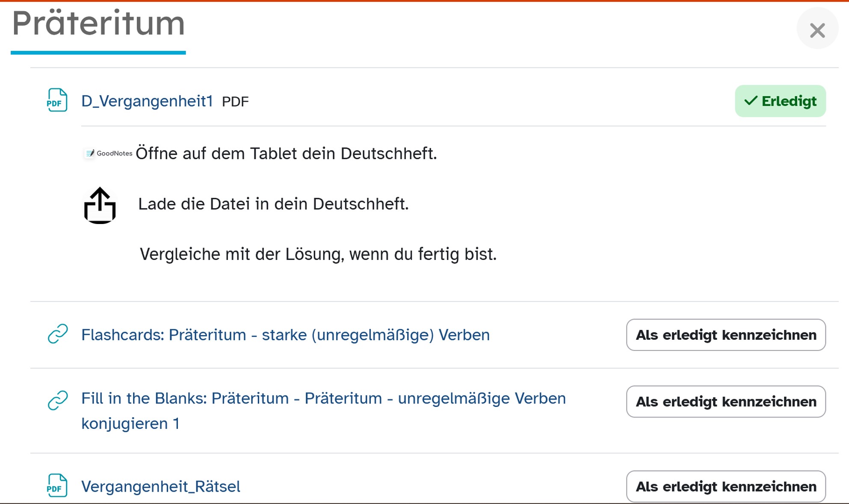The width and height of the screenshot is (849, 504).
Task: Click the Präteritum section heading
Action: pyautogui.click(x=98, y=23)
